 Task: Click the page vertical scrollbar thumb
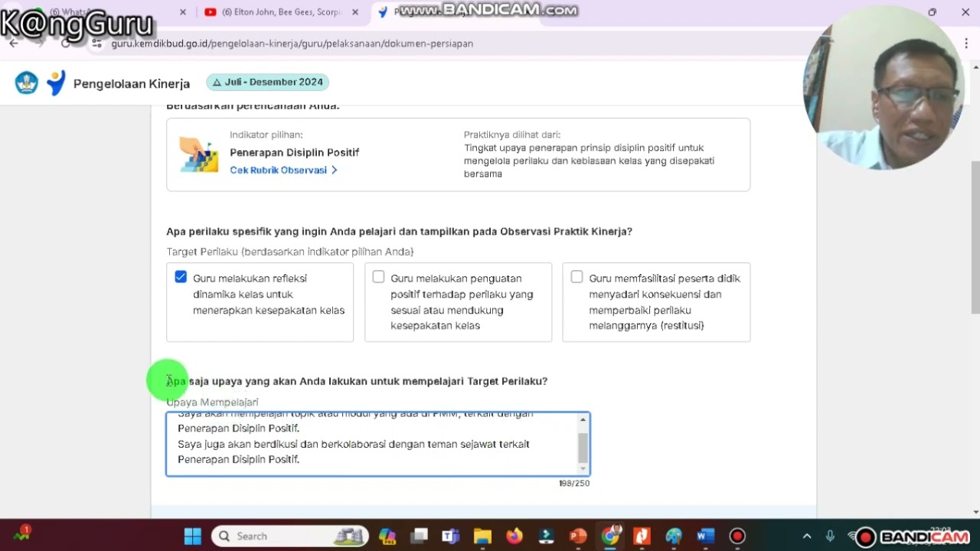tap(975, 237)
